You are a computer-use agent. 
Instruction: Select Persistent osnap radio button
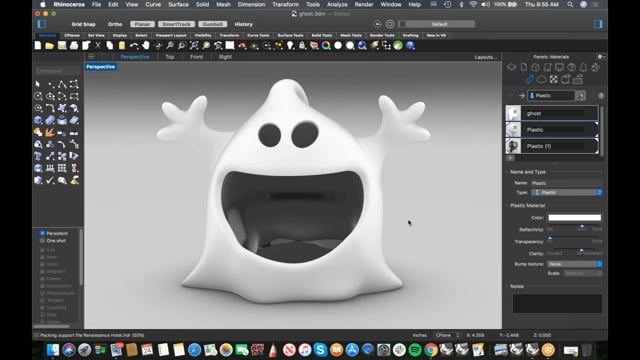point(42,233)
